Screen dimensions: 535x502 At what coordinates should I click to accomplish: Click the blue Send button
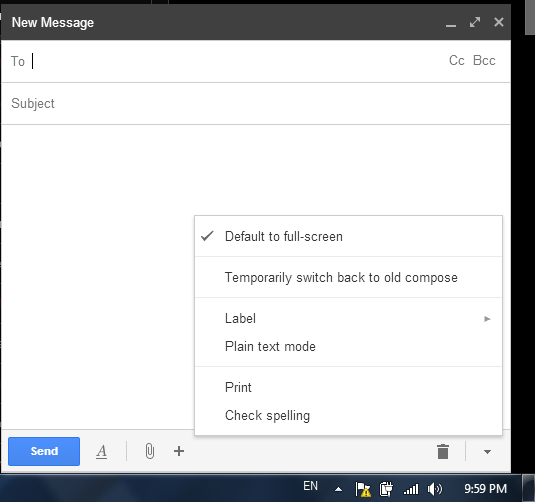pyautogui.click(x=44, y=451)
